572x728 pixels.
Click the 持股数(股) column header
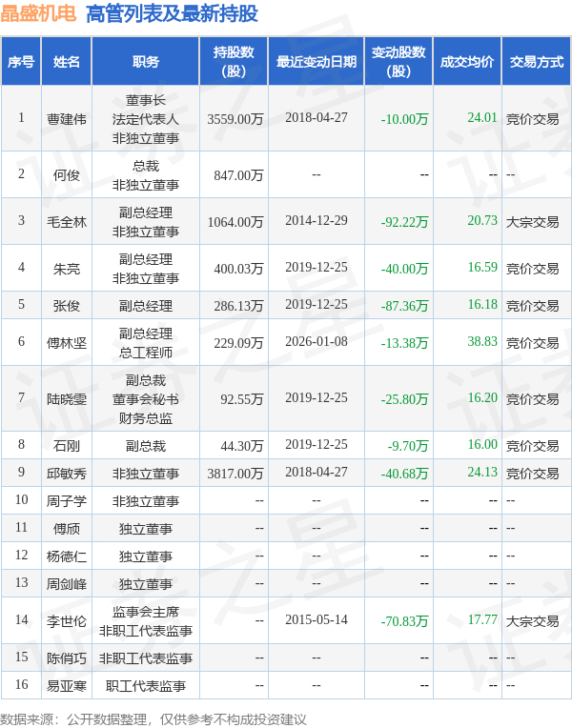tap(234, 62)
